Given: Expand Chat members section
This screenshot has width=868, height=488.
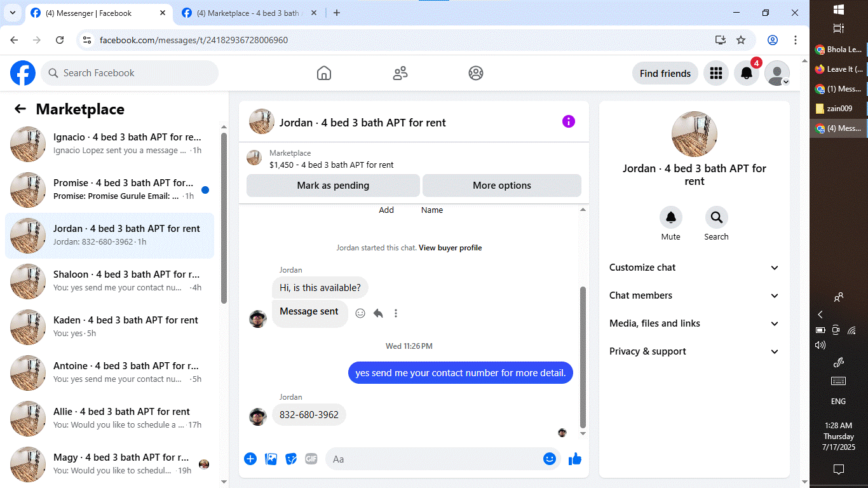Looking at the screenshot, I should point(694,295).
